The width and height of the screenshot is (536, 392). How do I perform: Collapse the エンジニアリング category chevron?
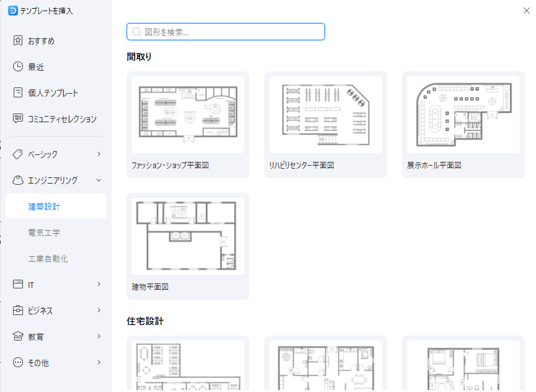coord(99,180)
